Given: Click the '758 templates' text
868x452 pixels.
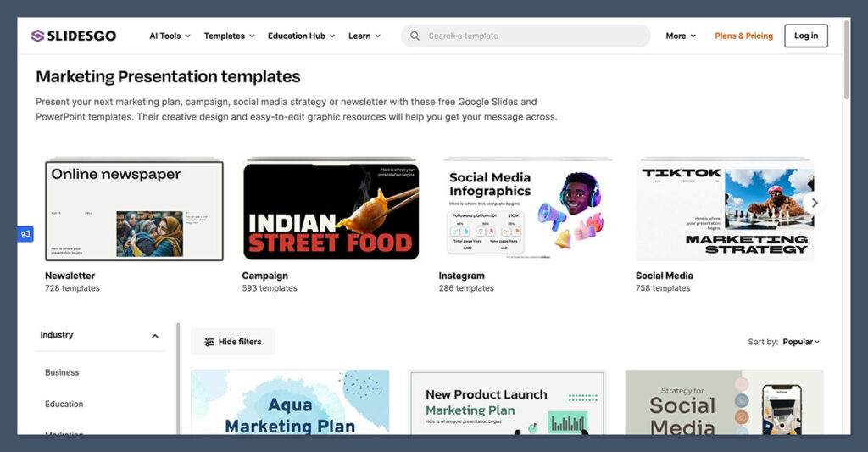Looking at the screenshot, I should click(663, 288).
